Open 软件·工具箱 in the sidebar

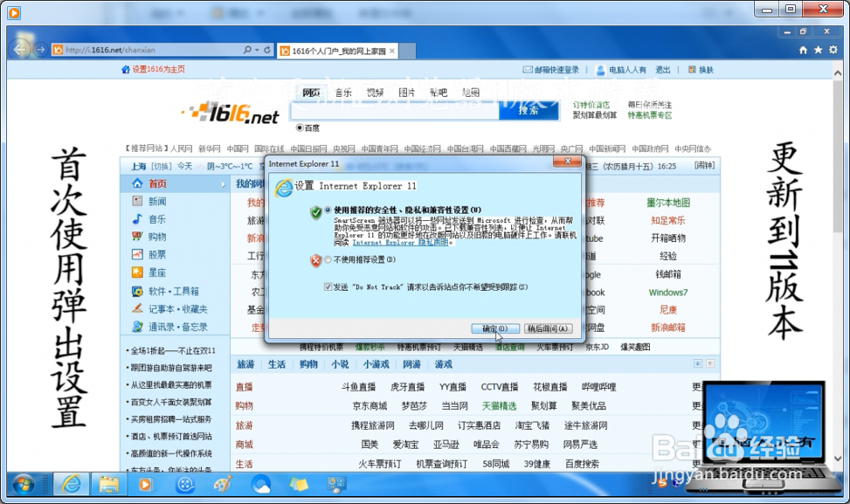(174, 291)
